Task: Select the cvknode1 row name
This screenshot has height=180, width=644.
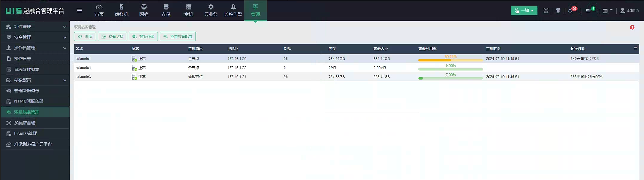Action: click(83, 59)
